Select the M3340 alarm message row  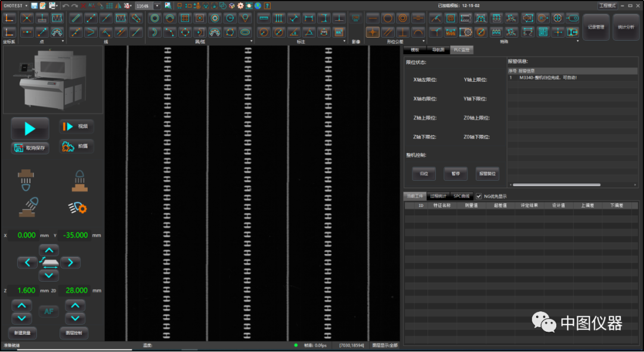pyautogui.click(x=549, y=77)
